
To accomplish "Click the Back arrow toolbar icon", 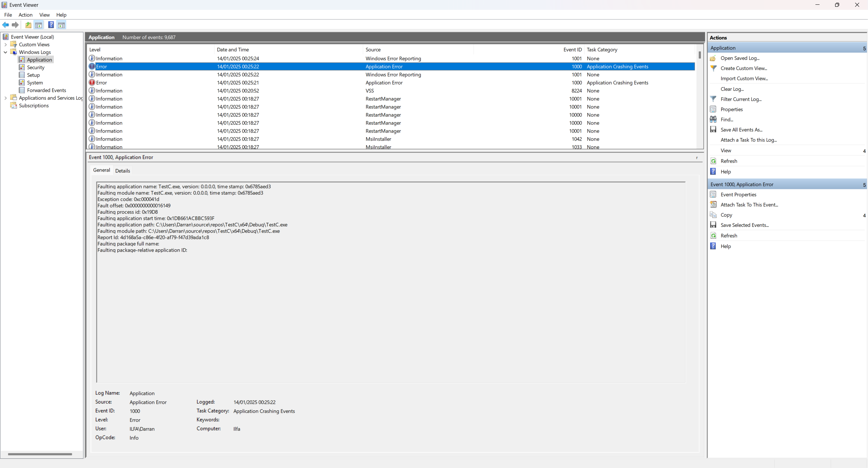I will coord(5,25).
